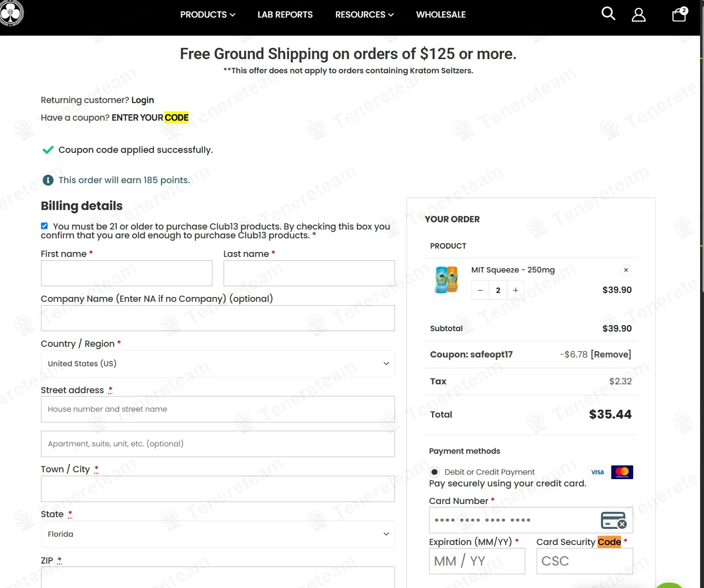Open the search magnifier icon
Viewport: 704px width, 588px height.
tap(608, 14)
